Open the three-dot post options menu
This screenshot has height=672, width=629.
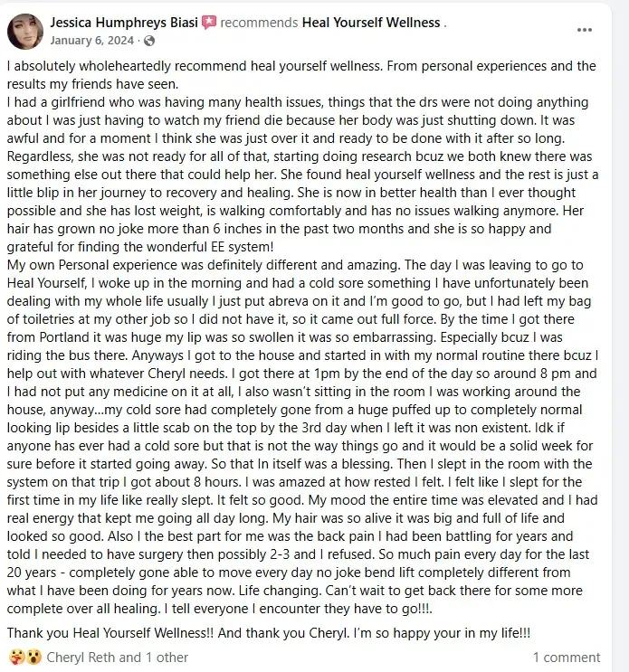coord(585,30)
